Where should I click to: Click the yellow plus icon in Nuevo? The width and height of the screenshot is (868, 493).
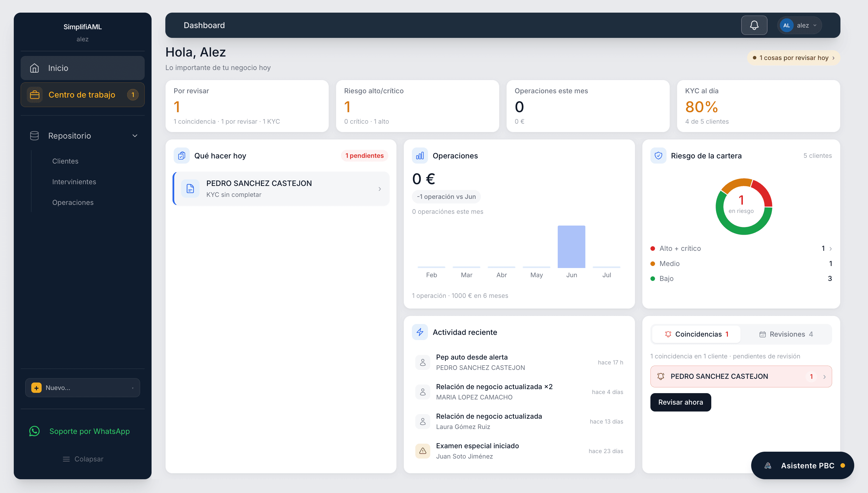[x=36, y=388]
